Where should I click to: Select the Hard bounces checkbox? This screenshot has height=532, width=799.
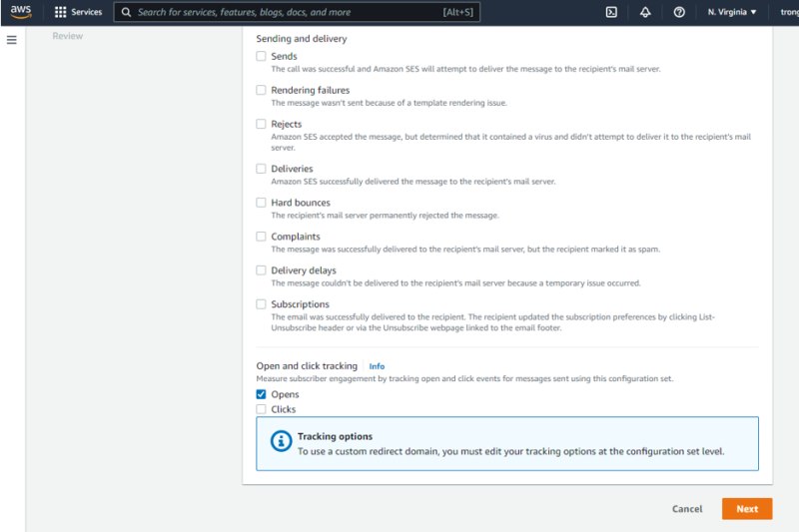(261, 203)
